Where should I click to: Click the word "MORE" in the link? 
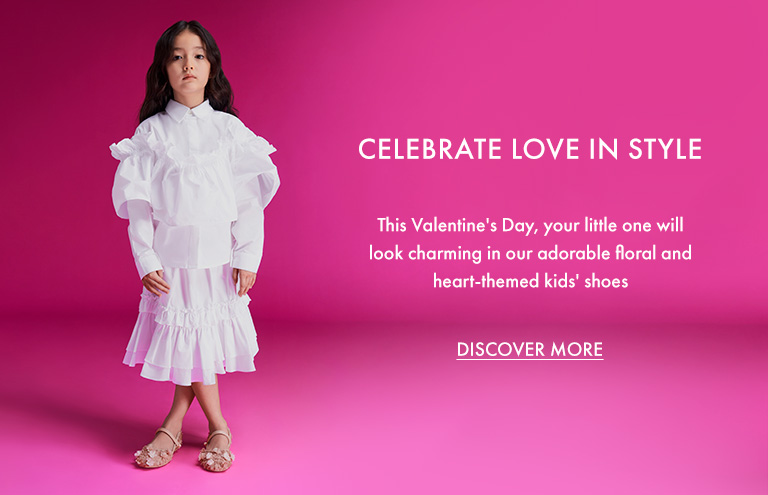click(576, 350)
